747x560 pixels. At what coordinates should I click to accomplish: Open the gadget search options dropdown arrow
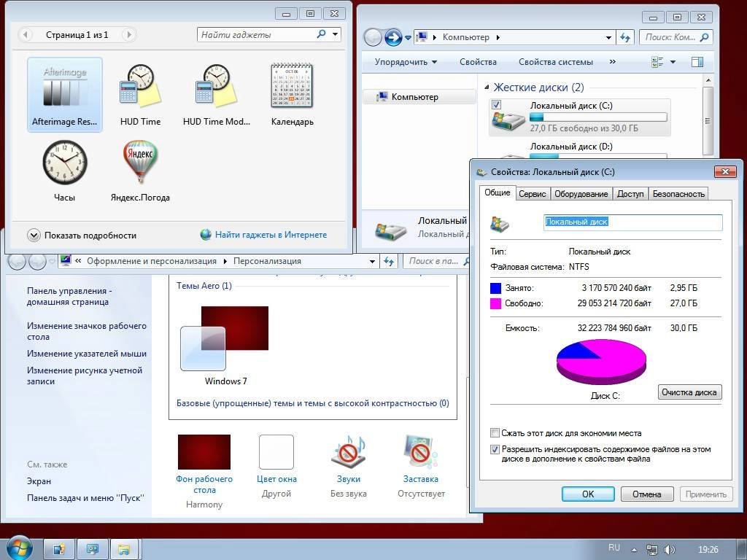[336, 34]
